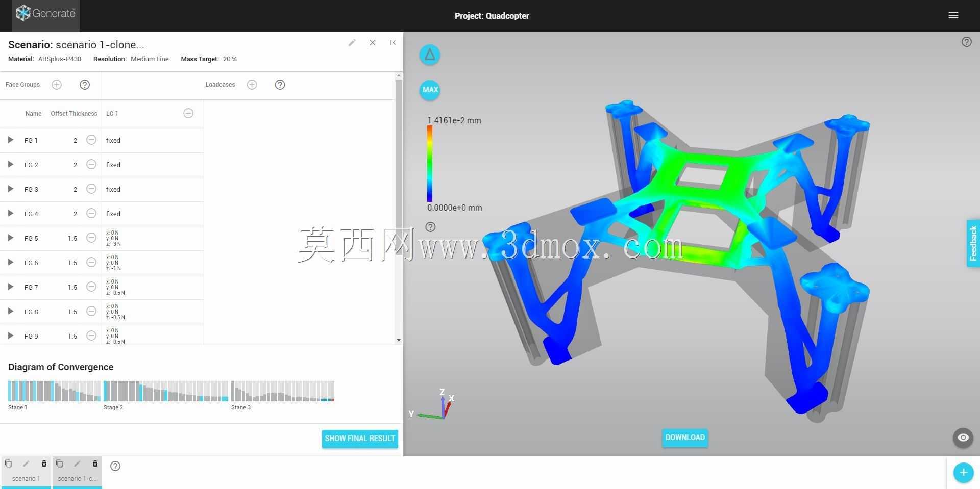Image resolution: width=980 pixels, height=489 pixels.
Task: Add a new loadcase
Action: 252,85
